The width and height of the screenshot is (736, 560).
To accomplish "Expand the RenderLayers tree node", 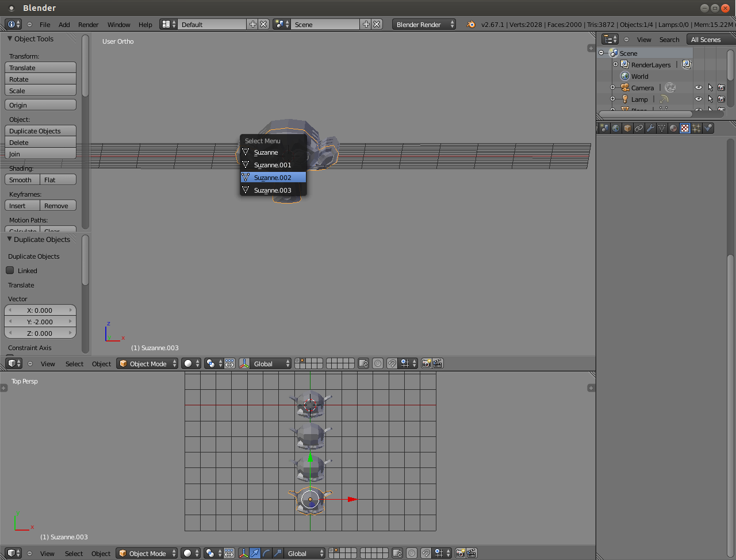I will point(615,64).
